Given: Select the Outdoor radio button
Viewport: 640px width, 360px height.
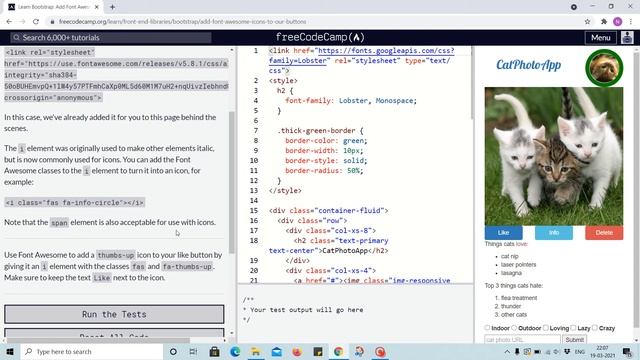Looking at the screenshot, I should (514, 328).
